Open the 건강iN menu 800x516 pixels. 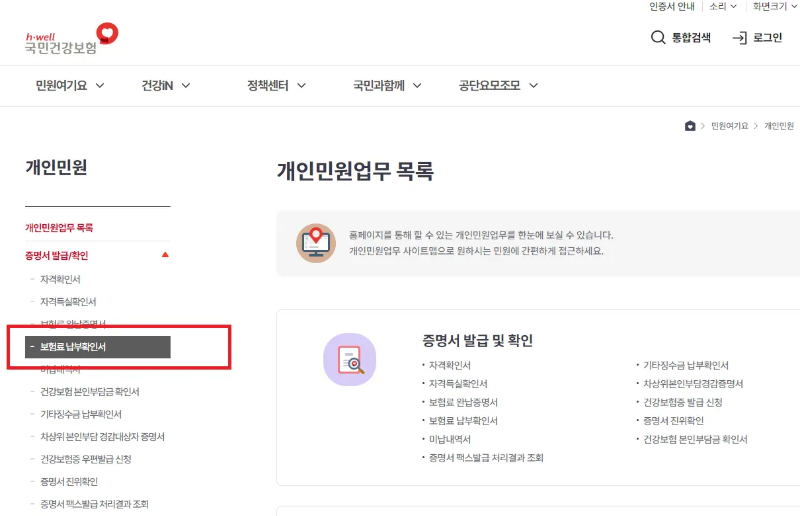165,85
